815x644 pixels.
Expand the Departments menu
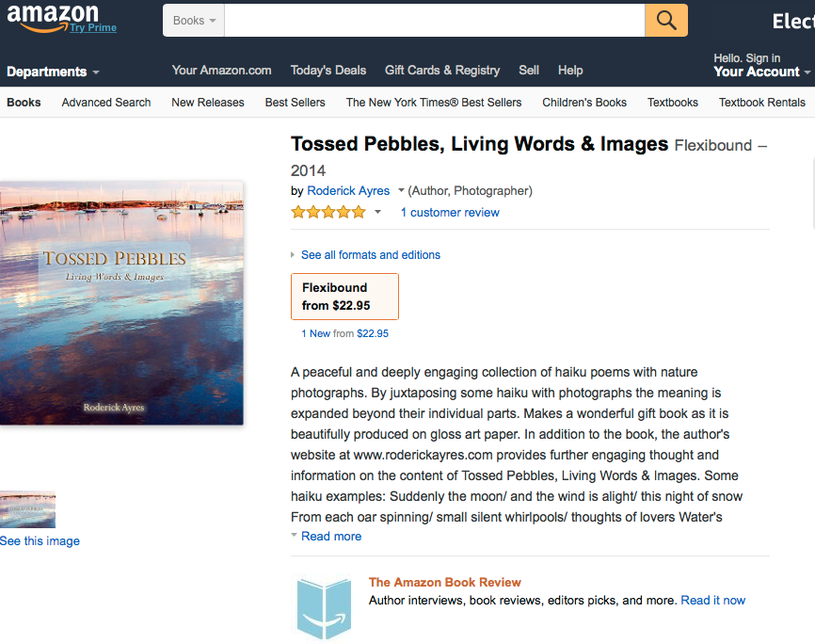pyautogui.click(x=53, y=72)
